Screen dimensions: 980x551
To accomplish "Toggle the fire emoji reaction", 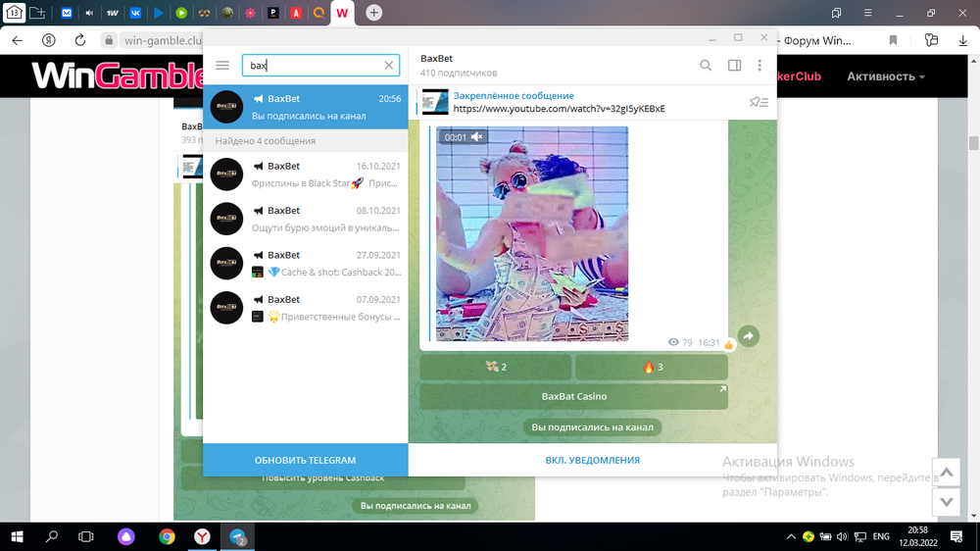I will tap(652, 368).
